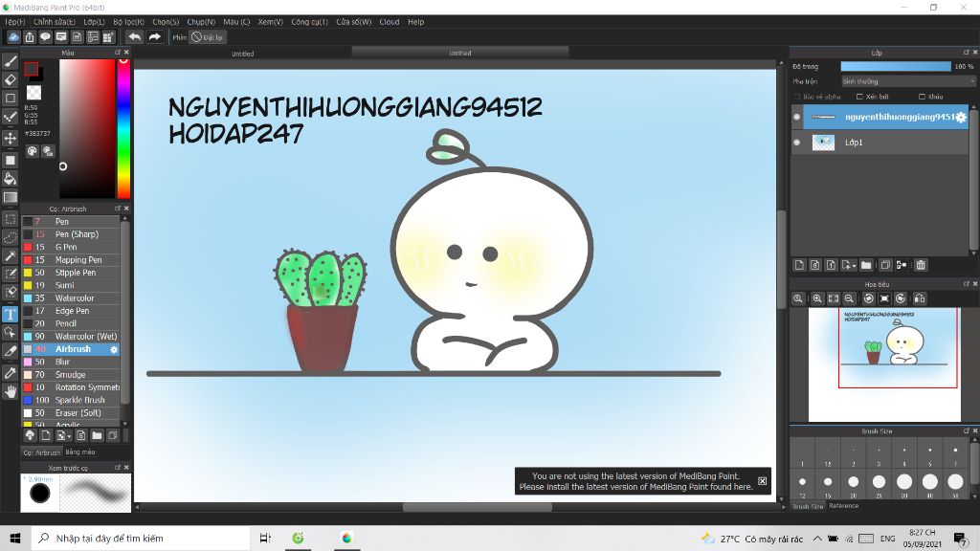The width and height of the screenshot is (980, 551).
Task: Click the color palette icon in Color panel
Action: point(32,151)
